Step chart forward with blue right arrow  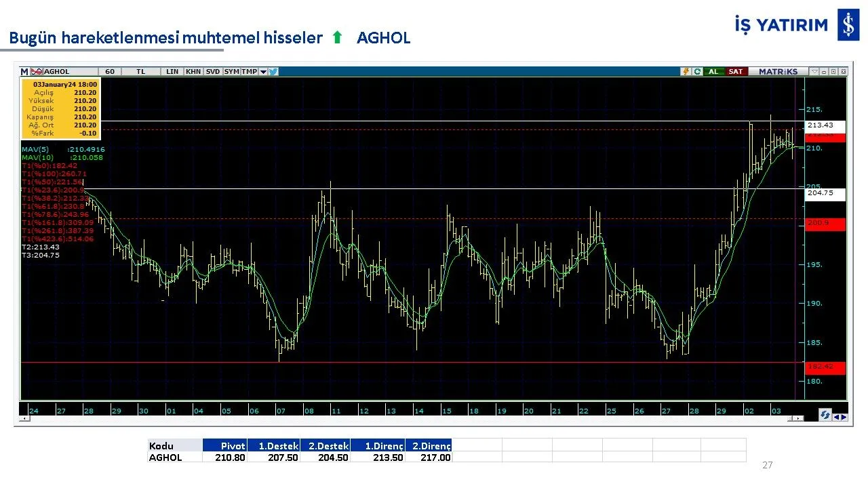pyautogui.click(x=844, y=417)
